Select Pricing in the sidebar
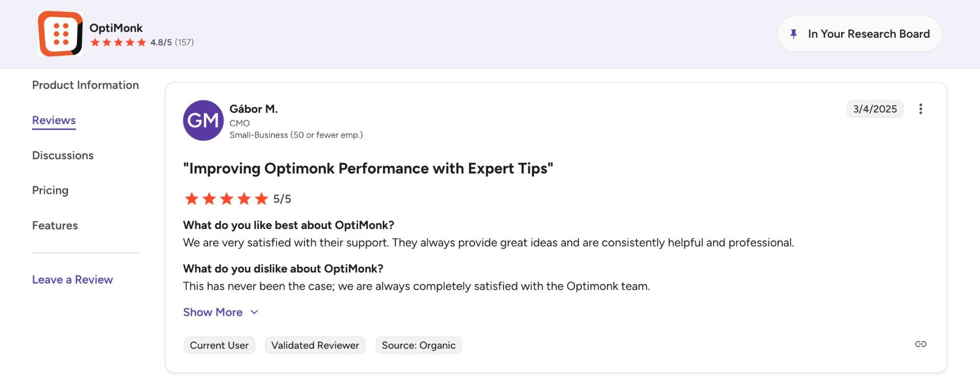This screenshot has width=980, height=381. tap(50, 190)
